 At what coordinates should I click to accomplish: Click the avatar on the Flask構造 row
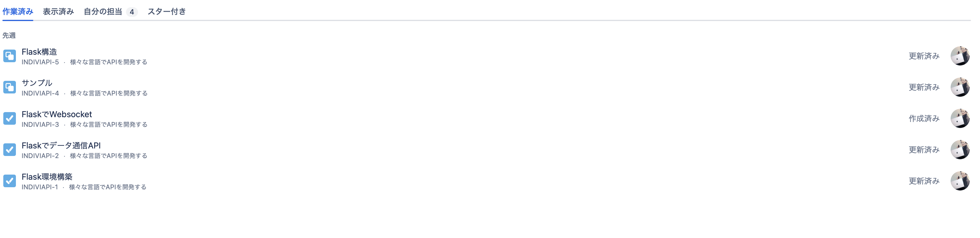click(960, 56)
